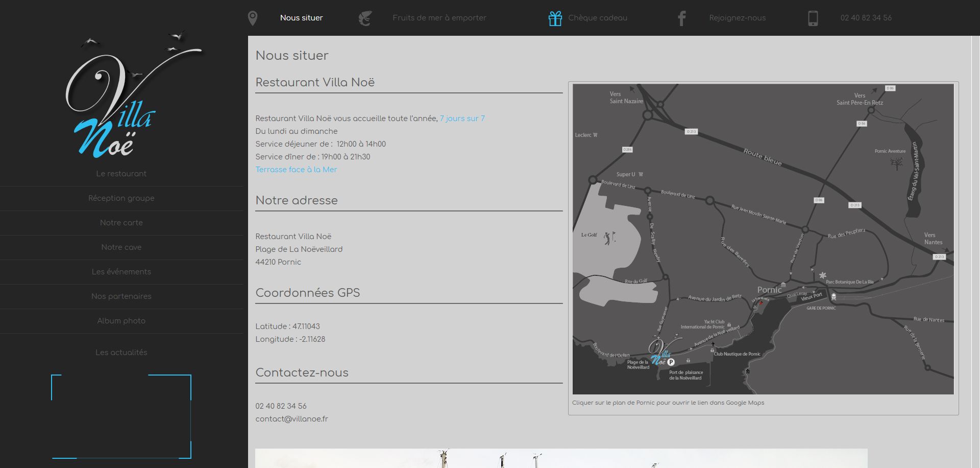Click the blue gift box icon

point(555,18)
